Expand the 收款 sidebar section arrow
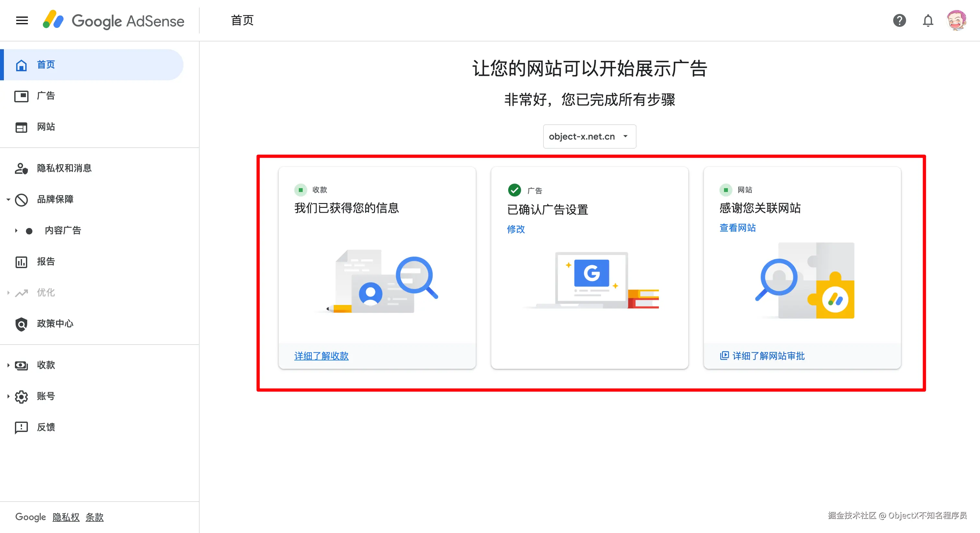 tap(8, 365)
